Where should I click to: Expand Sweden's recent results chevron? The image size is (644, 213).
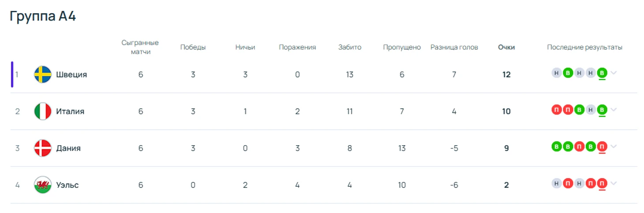(x=614, y=73)
